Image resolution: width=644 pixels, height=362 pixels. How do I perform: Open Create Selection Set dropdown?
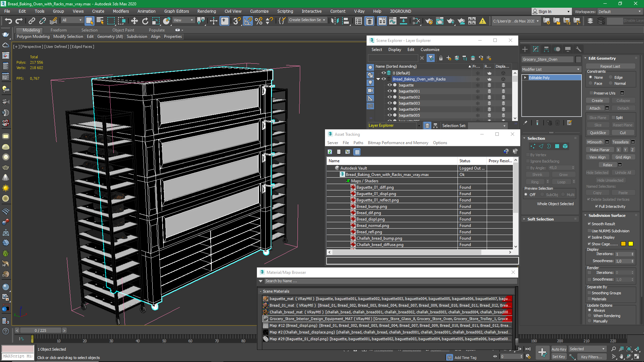pos(307,20)
